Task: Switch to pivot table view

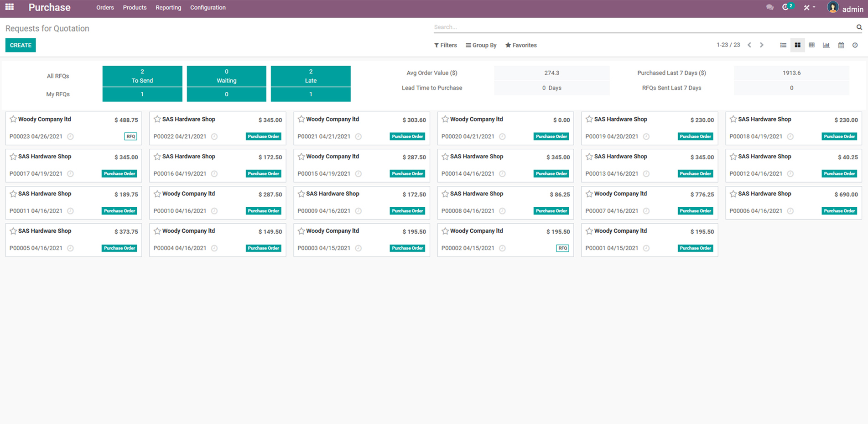Action: pos(811,45)
